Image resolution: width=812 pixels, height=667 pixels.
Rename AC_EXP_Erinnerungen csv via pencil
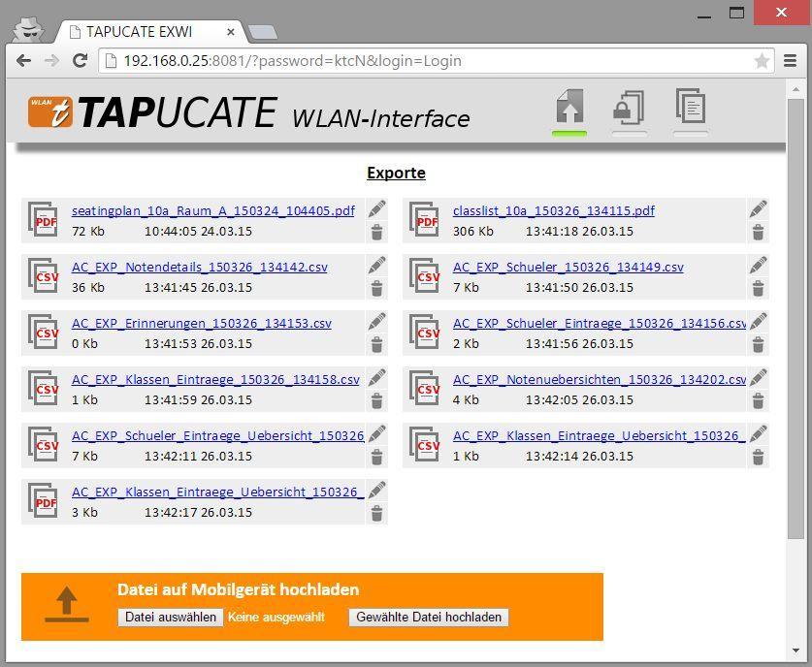[x=376, y=322]
